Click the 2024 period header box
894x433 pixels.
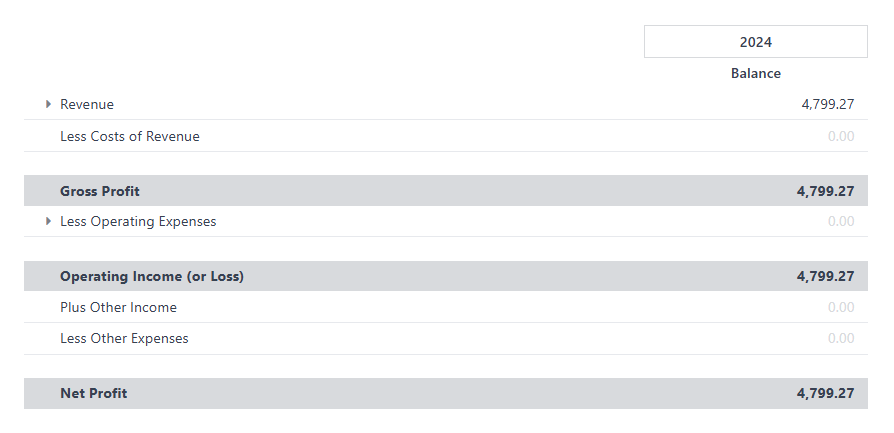coord(756,42)
